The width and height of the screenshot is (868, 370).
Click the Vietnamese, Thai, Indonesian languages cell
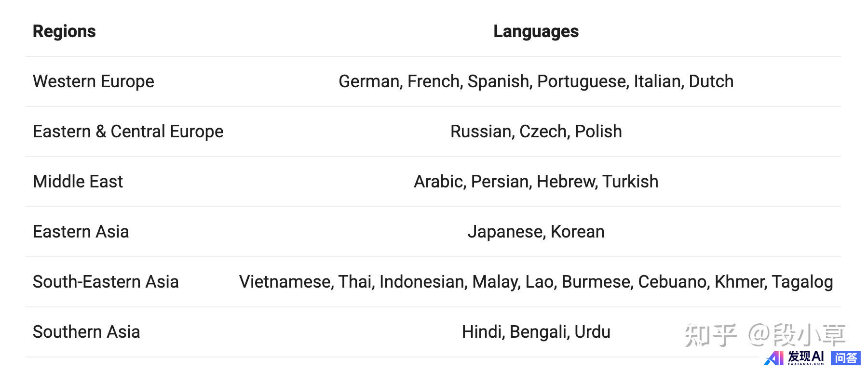pyautogui.click(x=536, y=282)
